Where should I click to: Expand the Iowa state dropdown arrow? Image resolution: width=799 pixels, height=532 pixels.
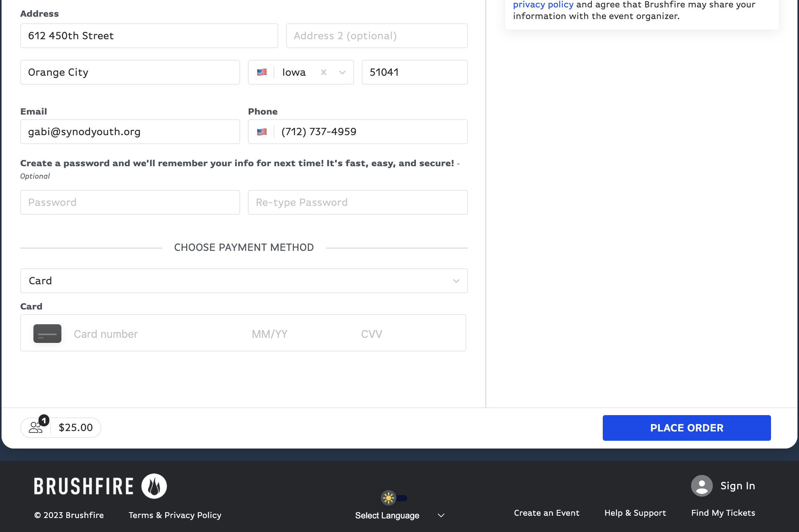pyautogui.click(x=342, y=72)
